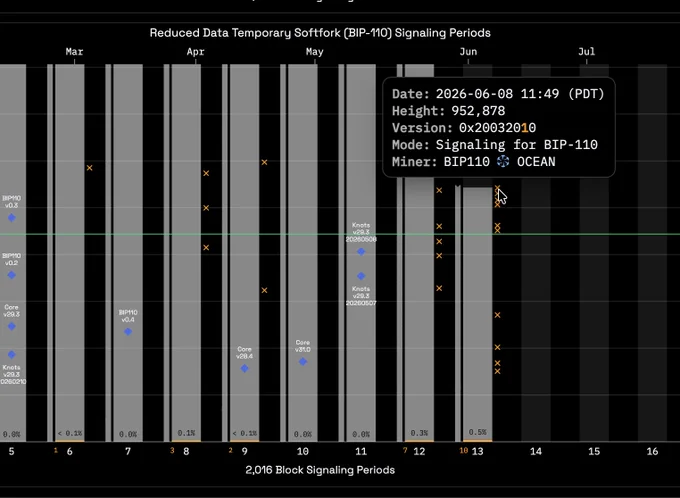The image size is (680, 498).
Task: Click the tooltip date 2026-06-08 11:49 line
Action: (x=498, y=94)
